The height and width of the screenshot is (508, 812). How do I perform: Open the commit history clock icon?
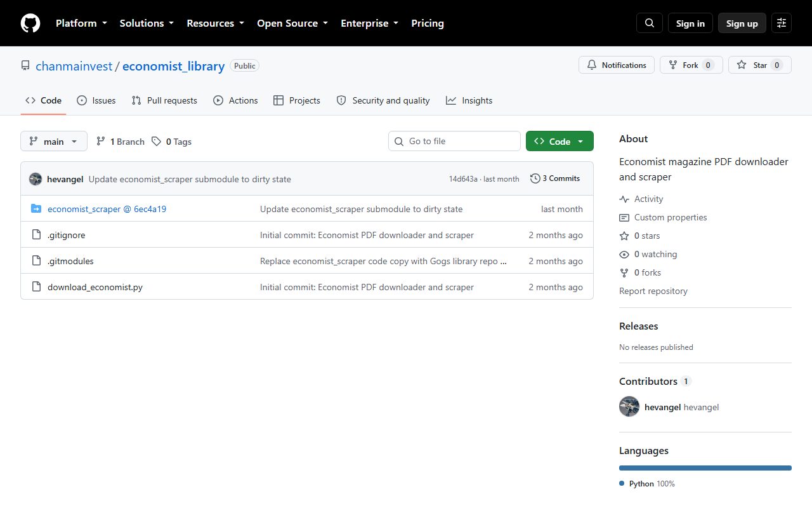535,178
